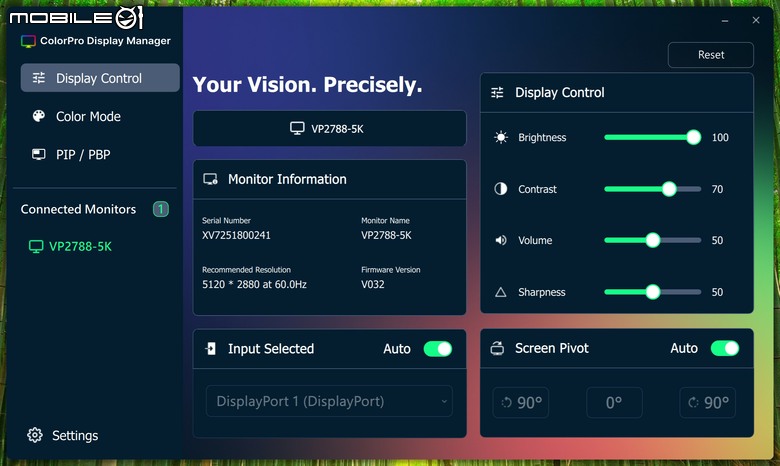
Task: Click the Sharpness slider handle
Action: coord(653,292)
